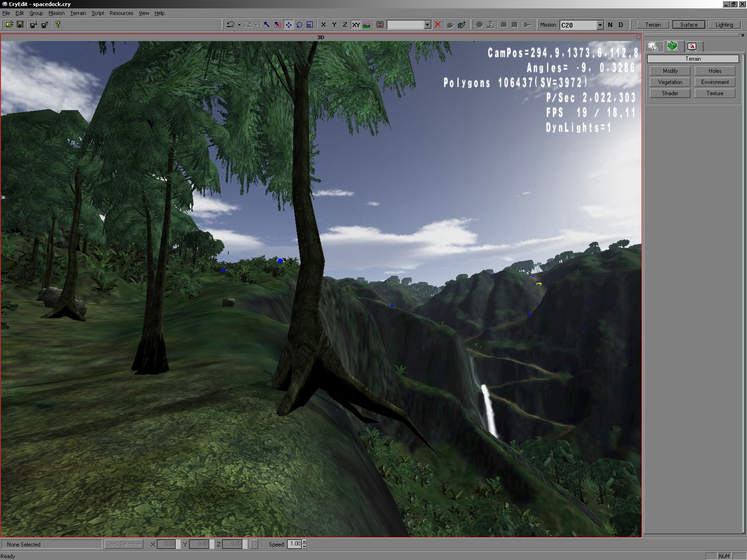747x560 pixels.
Task: Redo the last undone action
Action: pyautogui.click(x=248, y=25)
